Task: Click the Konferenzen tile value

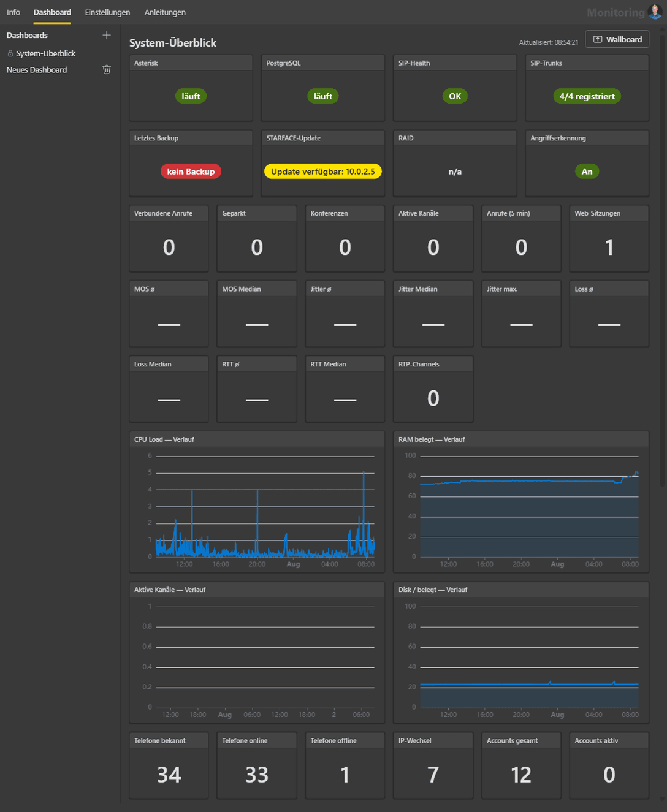Action: [x=345, y=248]
